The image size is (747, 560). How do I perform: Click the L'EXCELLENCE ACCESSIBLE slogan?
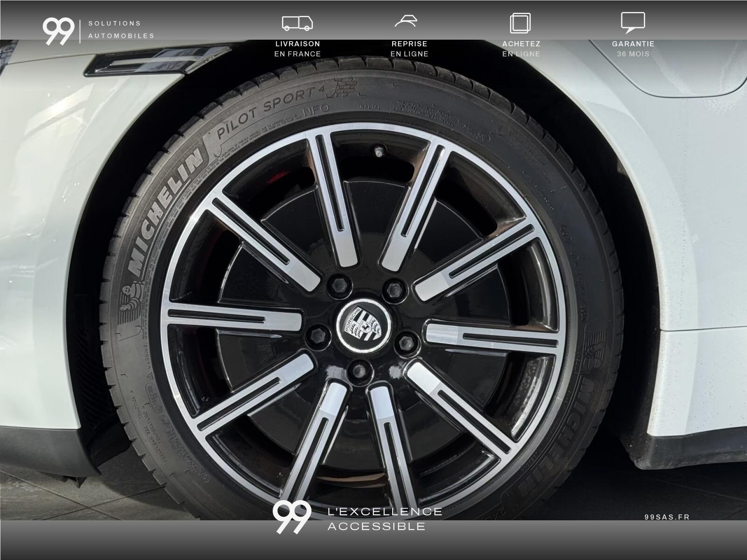point(385,519)
